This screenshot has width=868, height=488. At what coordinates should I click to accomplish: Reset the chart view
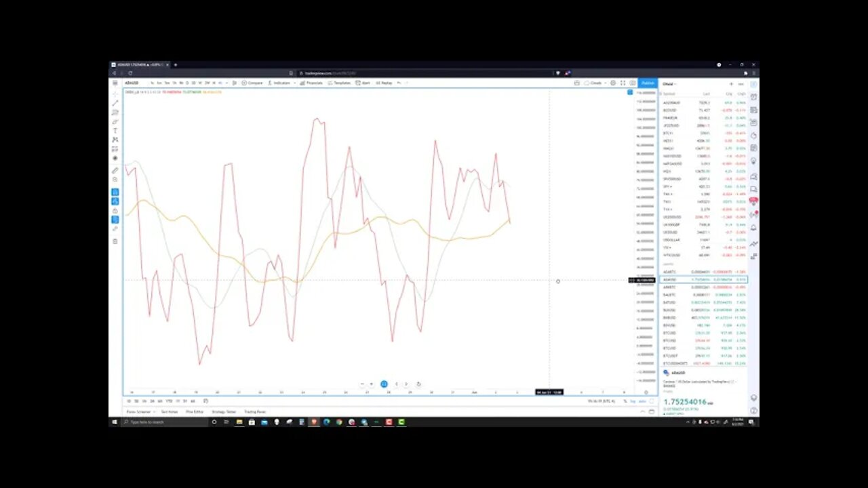[418, 384]
